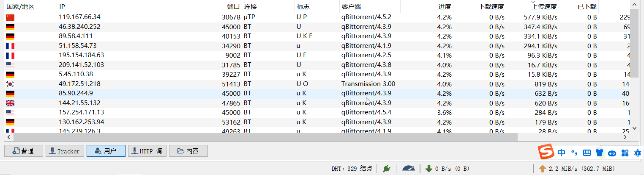Viewport: 644px width, 175px height.
Task: Sort peers by 国家/地区 column header
Action: coord(30,7)
